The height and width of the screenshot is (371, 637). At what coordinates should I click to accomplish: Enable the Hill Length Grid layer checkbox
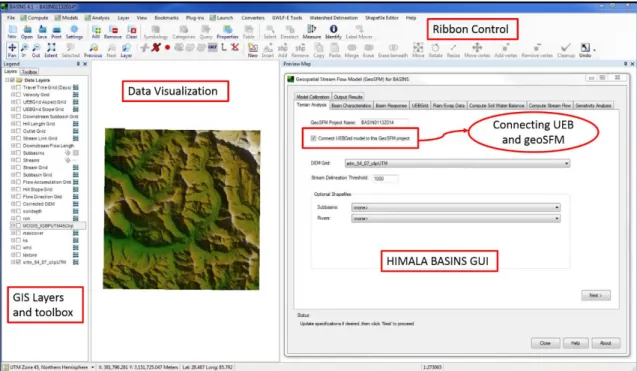click(18, 124)
